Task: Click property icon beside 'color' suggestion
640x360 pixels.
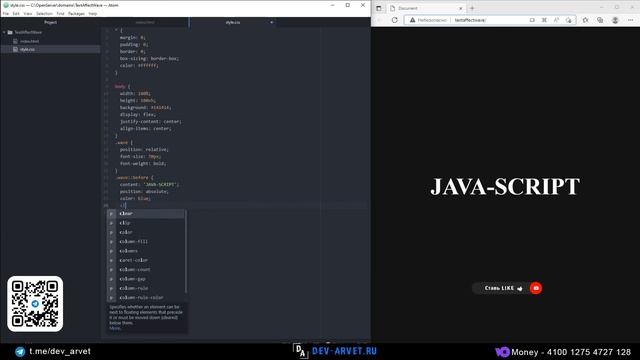Action: (111, 232)
